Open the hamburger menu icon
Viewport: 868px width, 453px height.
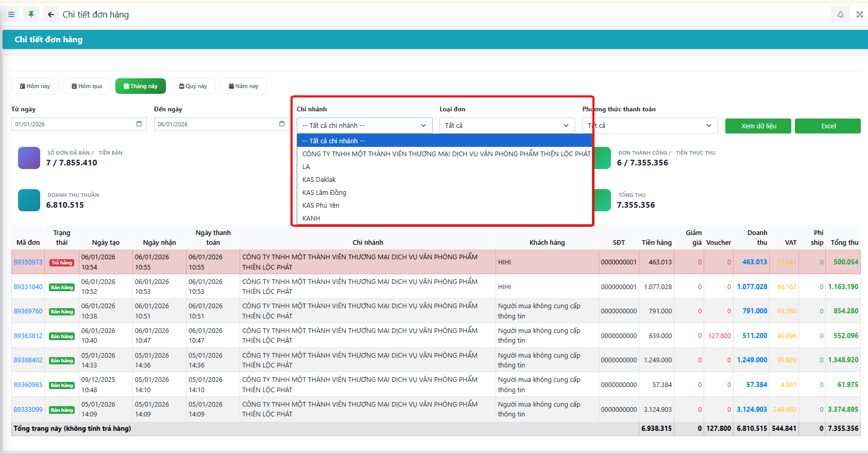coord(11,14)
